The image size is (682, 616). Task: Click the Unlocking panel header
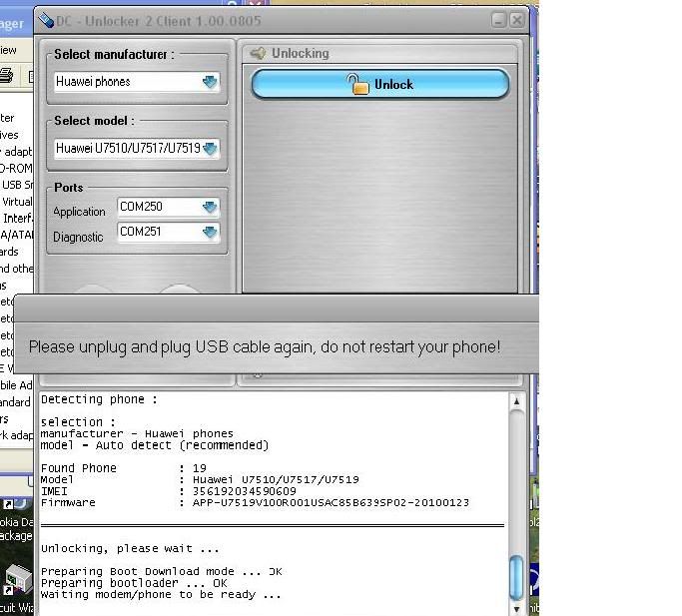point(379,53)
